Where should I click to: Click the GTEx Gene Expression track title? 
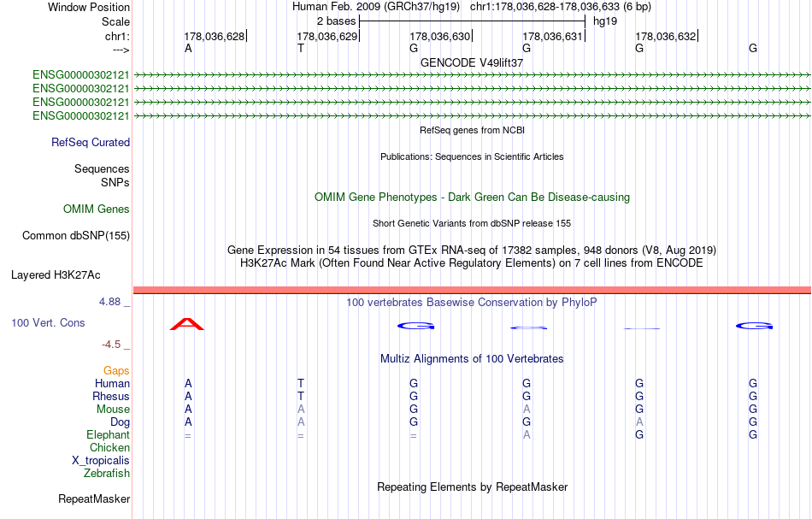472,251
